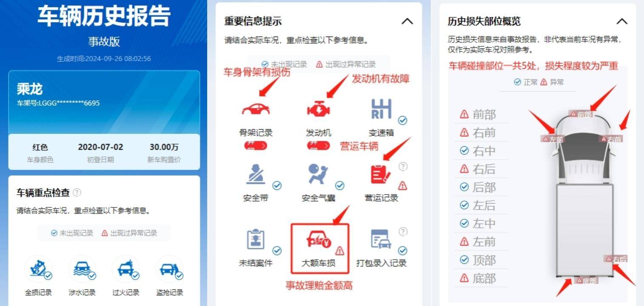Open the 涉水记录 flood icon
This screenshot has height=306, width=644.
click(82, 269)
